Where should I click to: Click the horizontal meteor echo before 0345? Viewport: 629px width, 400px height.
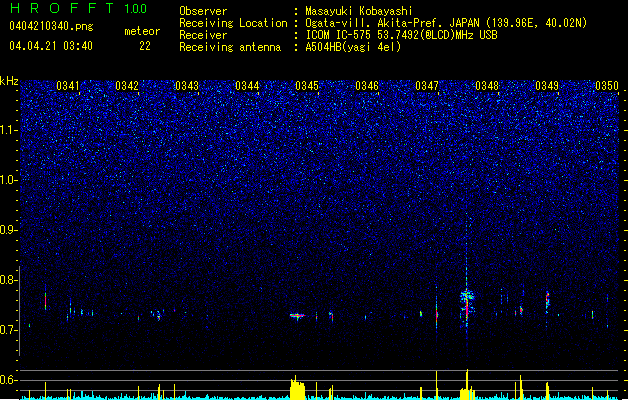pyautogui.click(x=297, y=316)
